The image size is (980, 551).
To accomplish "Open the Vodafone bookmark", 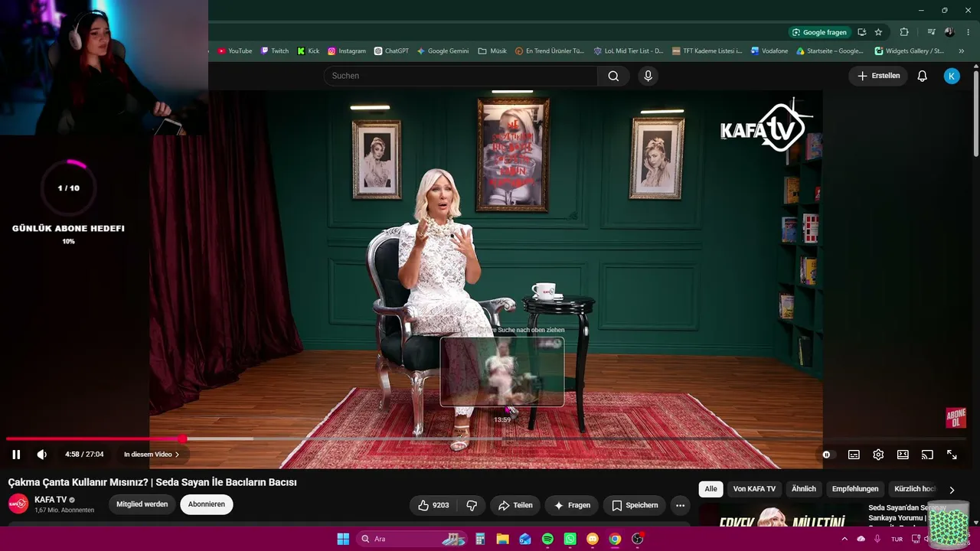I will point(769,51).
